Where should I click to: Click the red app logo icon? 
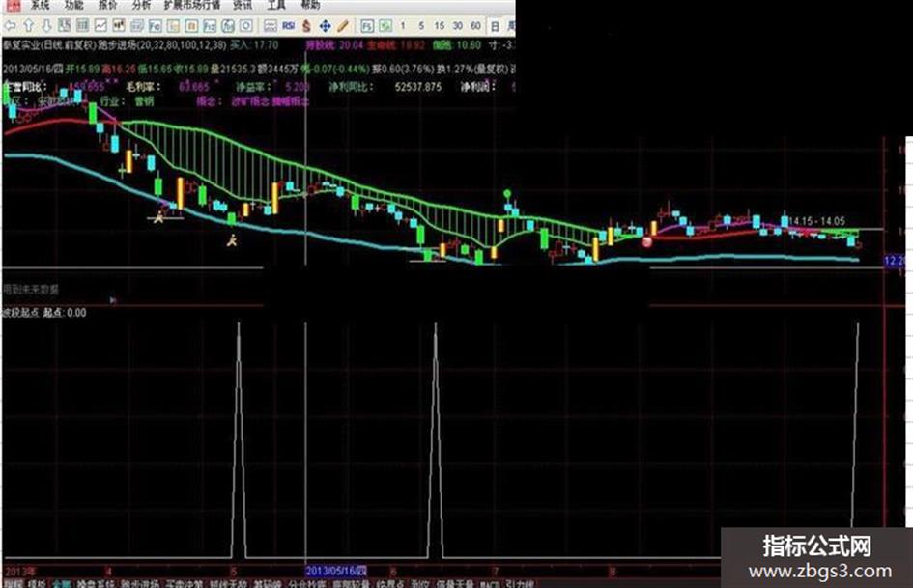(14, 5)
